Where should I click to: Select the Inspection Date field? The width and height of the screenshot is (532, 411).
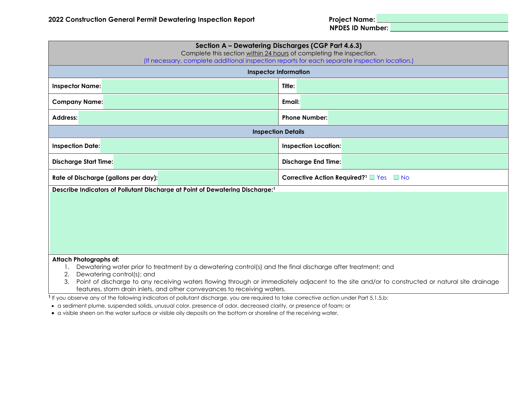(x=189, y=146)
